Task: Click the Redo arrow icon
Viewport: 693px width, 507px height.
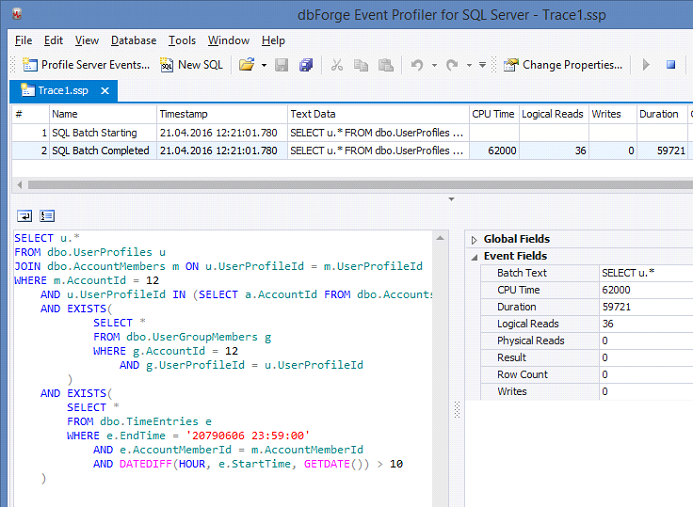Action: click(452, 65)
